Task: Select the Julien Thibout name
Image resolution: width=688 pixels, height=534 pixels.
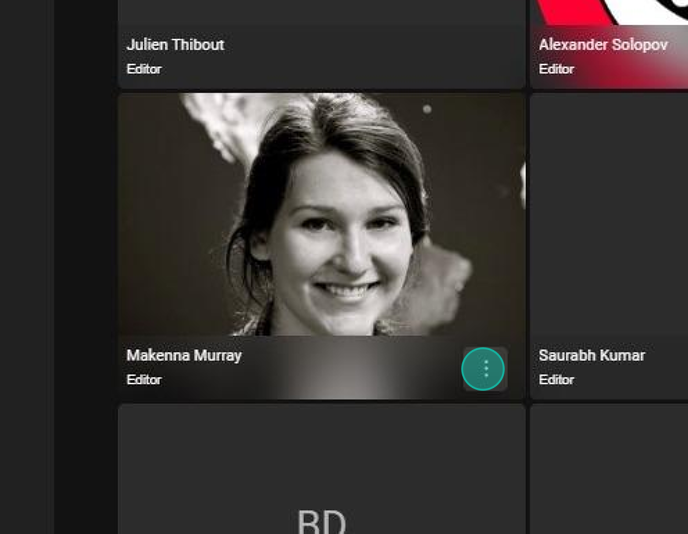Action: 175,45
